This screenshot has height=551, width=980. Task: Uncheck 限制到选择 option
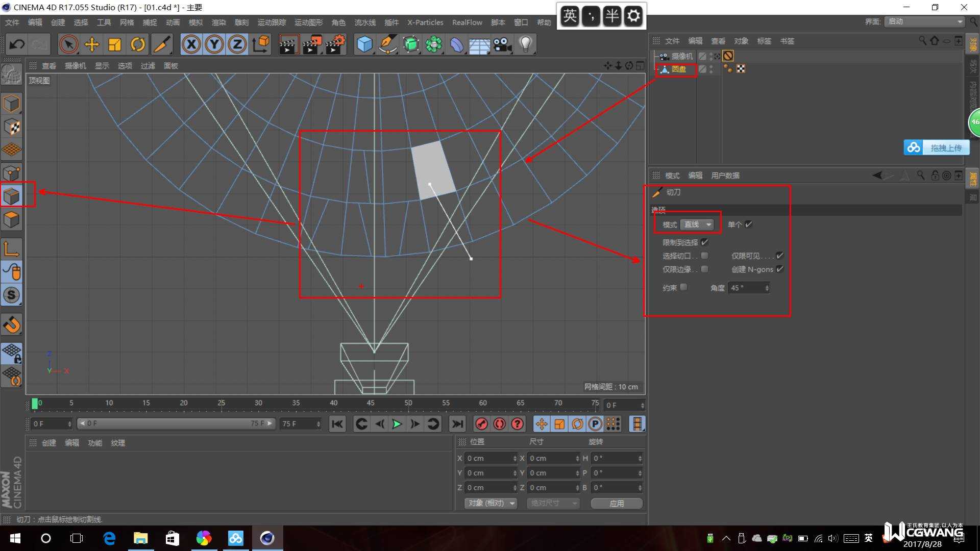704,242
